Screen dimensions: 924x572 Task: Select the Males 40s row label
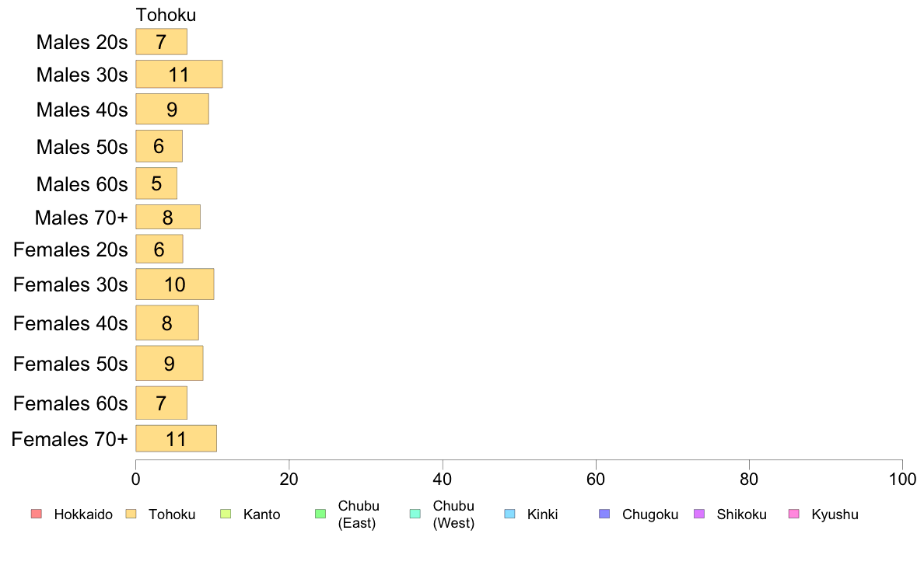coord(82,110)
